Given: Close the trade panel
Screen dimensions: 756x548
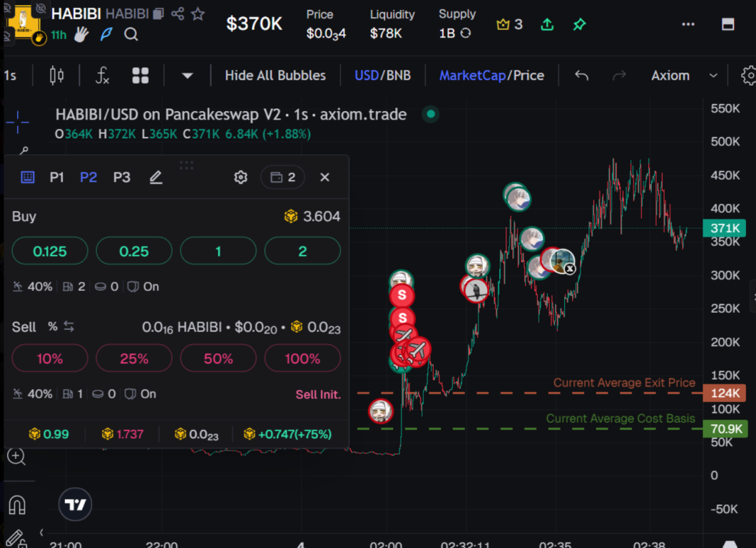Looking at the screenshot, I should pyautogui.click(x=325, y=177).
